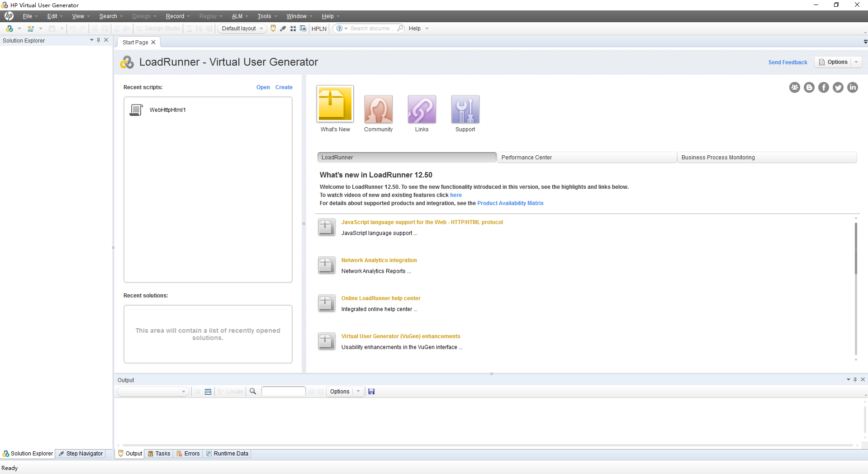Click the What's New list vertical scrollbar

click(856, 248)
